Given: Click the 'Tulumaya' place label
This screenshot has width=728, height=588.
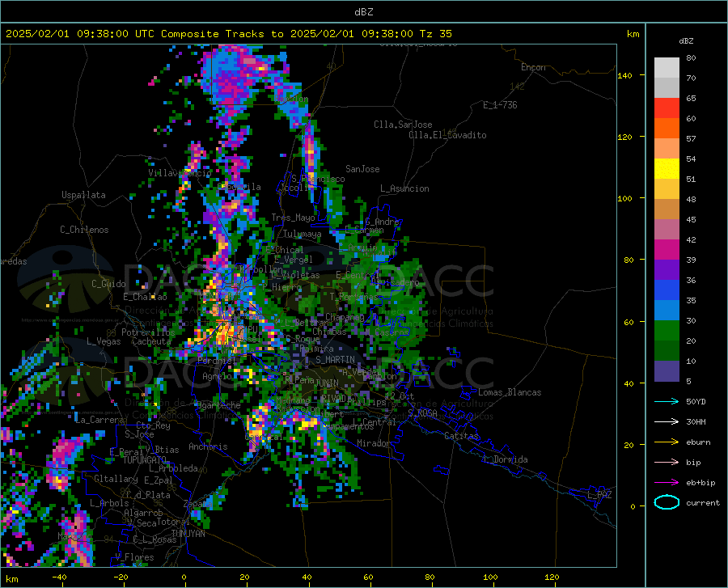Looking at the screenshot, I should click(302, 234).
